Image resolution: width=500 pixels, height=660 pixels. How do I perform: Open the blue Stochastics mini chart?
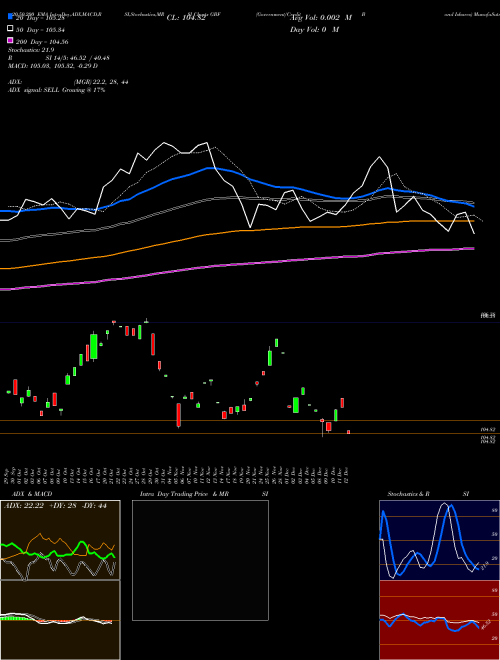click(x=439, y=540)
